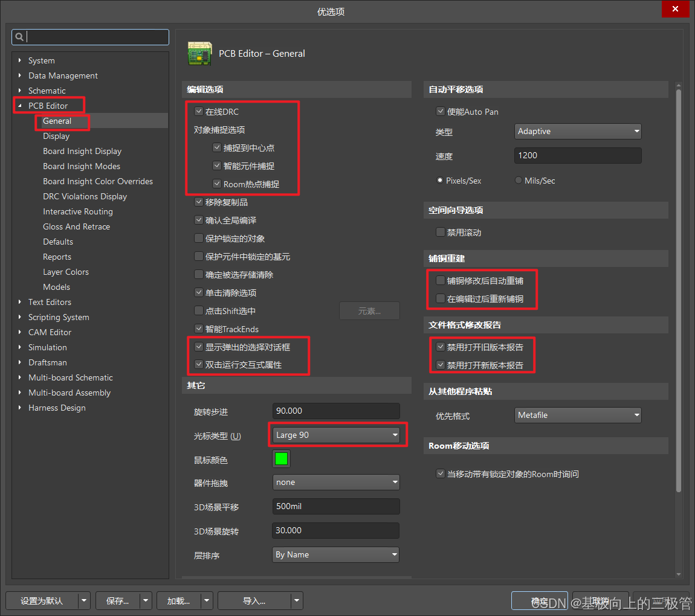Open the Layer Colors page
Screen dimensions: 695x616
pos(66,272)
